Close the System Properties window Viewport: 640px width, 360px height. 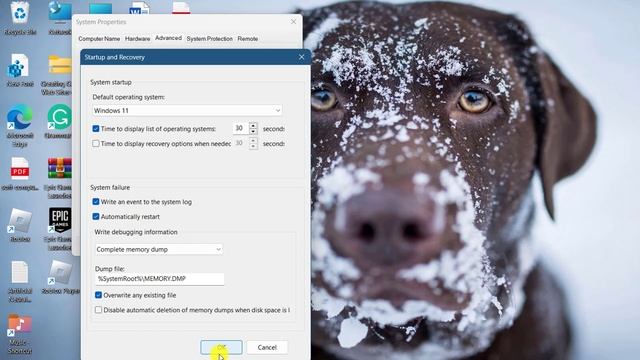pyautogui.click(x=293, y=22)
